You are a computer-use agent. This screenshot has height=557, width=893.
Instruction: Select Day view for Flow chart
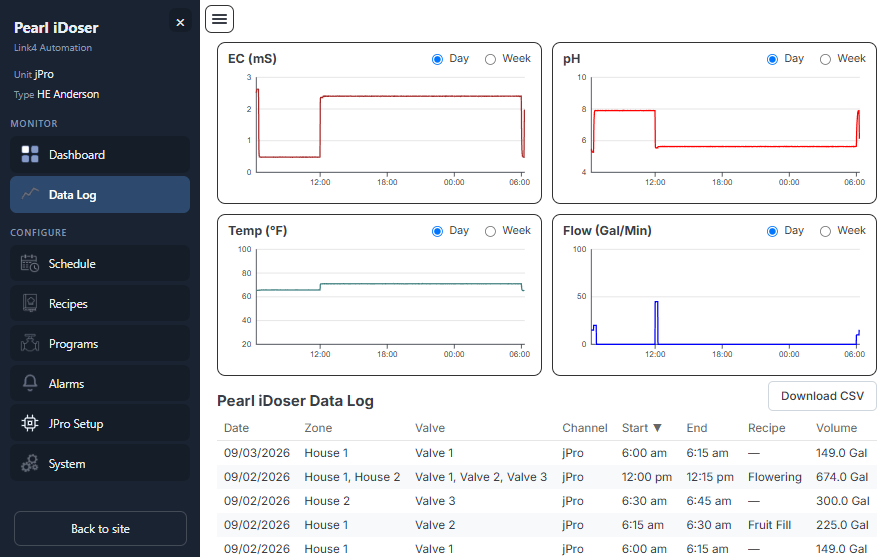click(x=772, y=231)
